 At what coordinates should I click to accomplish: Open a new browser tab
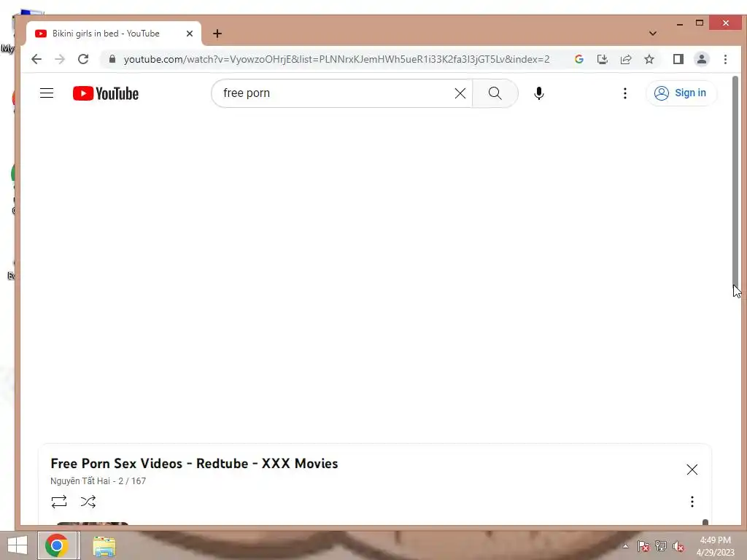point(217,34)
